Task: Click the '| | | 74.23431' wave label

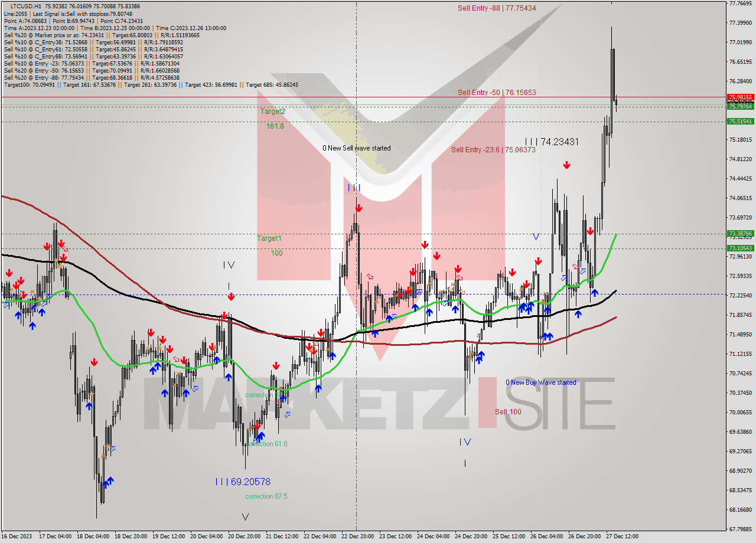Action: (552, 142)
